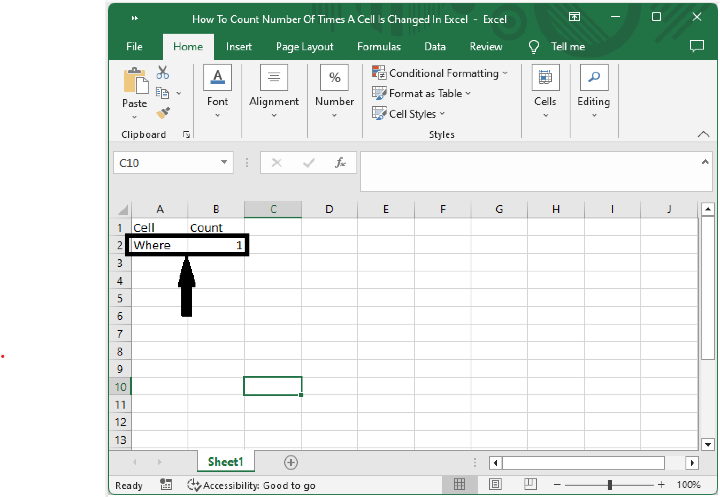Open the Comments speech bubble icon
This screenshot has height=497, width=720.
(697, 46)
